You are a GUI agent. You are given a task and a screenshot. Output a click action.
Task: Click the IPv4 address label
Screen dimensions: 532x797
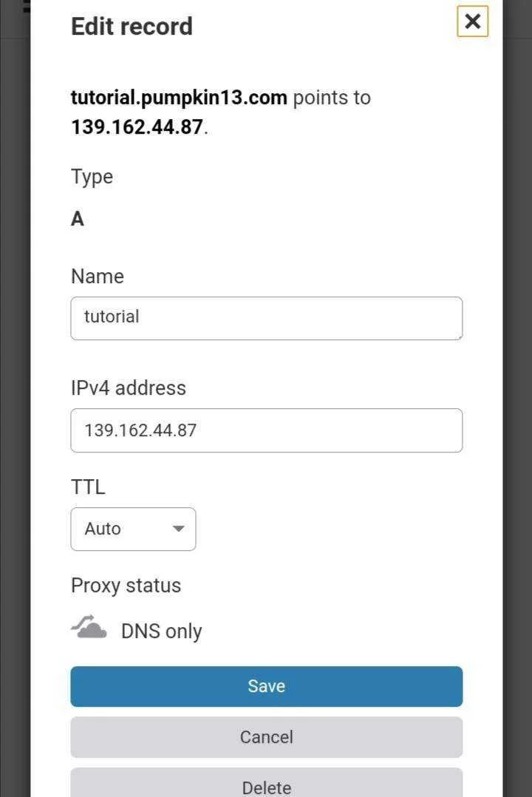coord(129,388)
